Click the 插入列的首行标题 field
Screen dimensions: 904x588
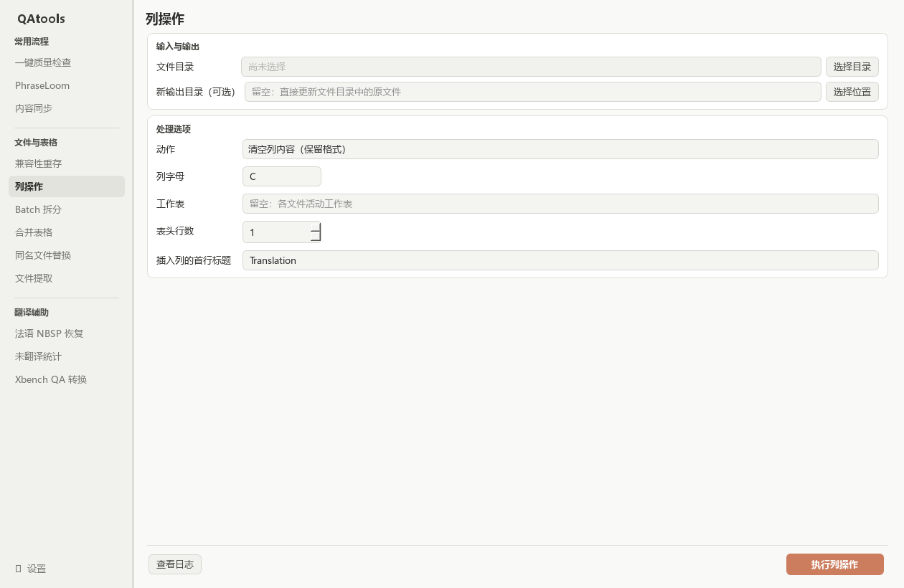560,260
